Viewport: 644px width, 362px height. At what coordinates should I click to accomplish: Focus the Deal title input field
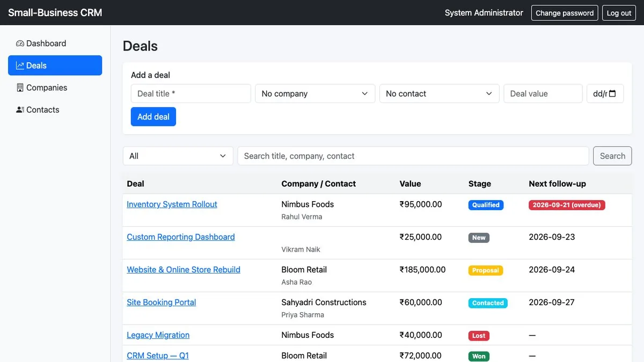click(191, 93)
